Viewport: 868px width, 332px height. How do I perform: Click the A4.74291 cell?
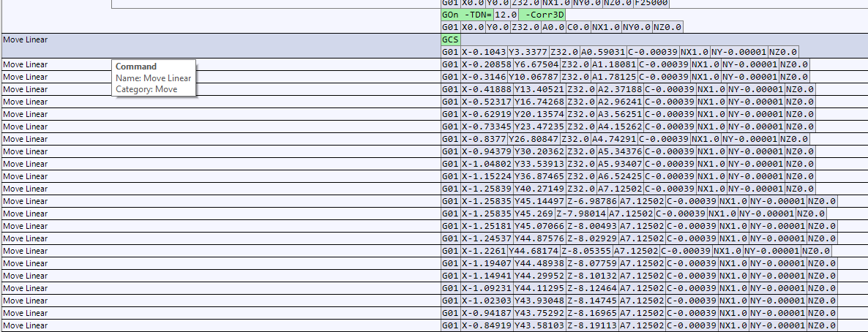tap(614, 139)
